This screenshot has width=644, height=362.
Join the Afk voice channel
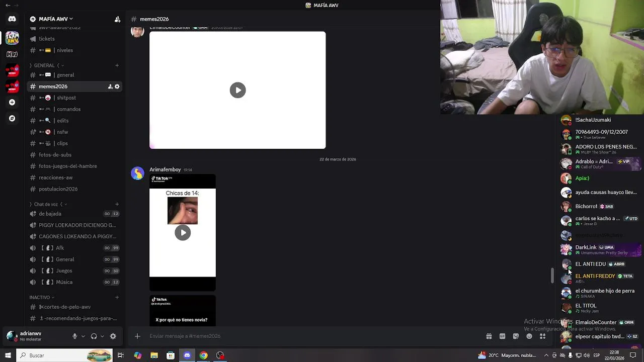click(x=74, y=248)
